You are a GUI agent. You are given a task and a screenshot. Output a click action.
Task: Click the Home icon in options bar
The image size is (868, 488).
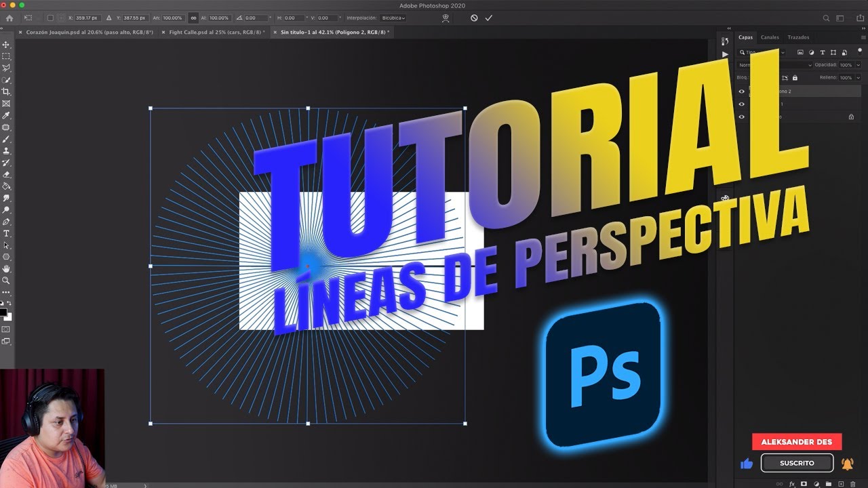click(9, 18)
